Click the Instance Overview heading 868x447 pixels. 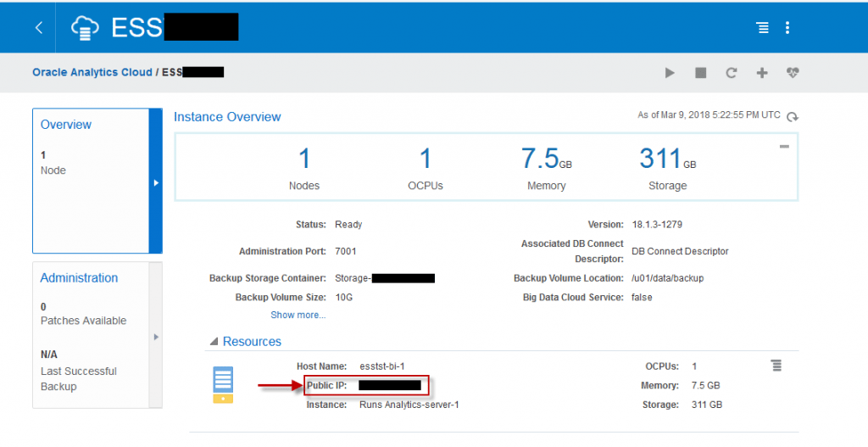click(x=227, y=117)
